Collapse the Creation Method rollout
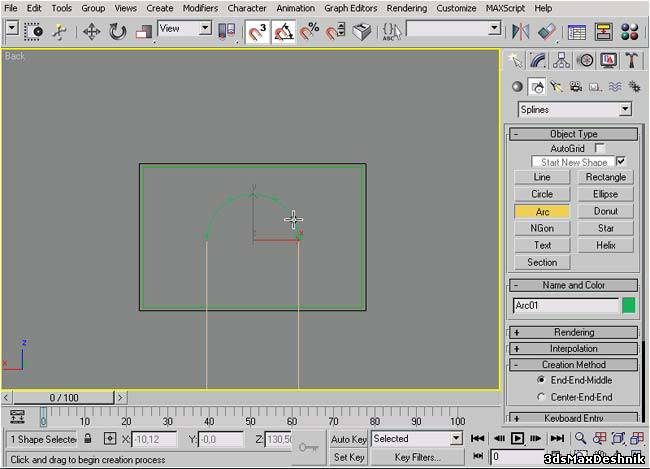 click(573, 365)
